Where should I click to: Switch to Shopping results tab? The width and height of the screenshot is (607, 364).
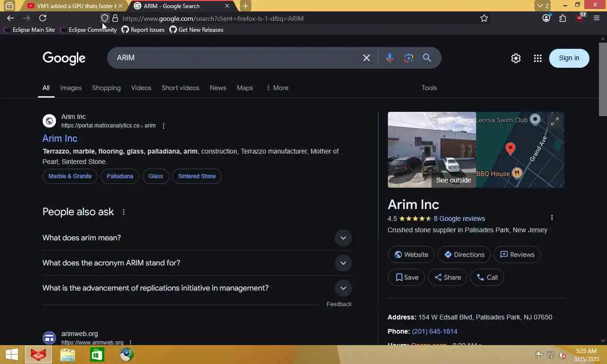[x=106, y=88]
